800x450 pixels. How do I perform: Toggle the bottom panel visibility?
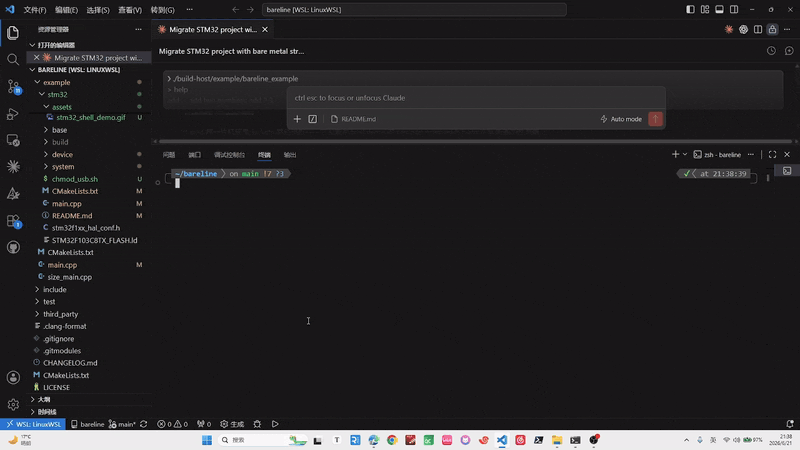[719, 10]
